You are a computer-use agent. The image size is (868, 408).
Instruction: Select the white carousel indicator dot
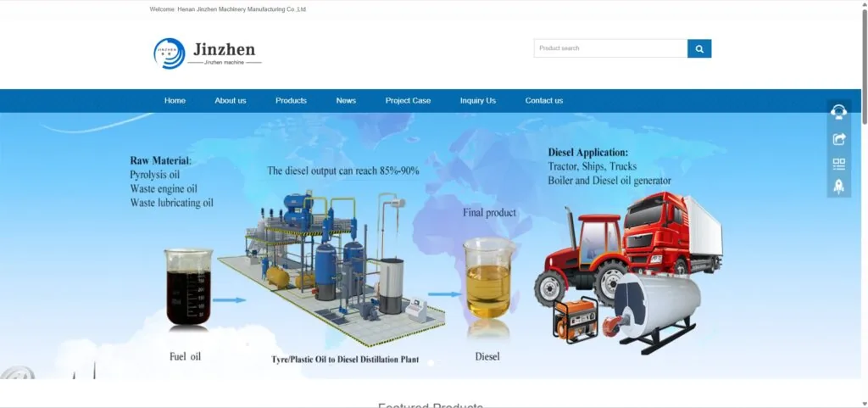(x=431, y=362)
